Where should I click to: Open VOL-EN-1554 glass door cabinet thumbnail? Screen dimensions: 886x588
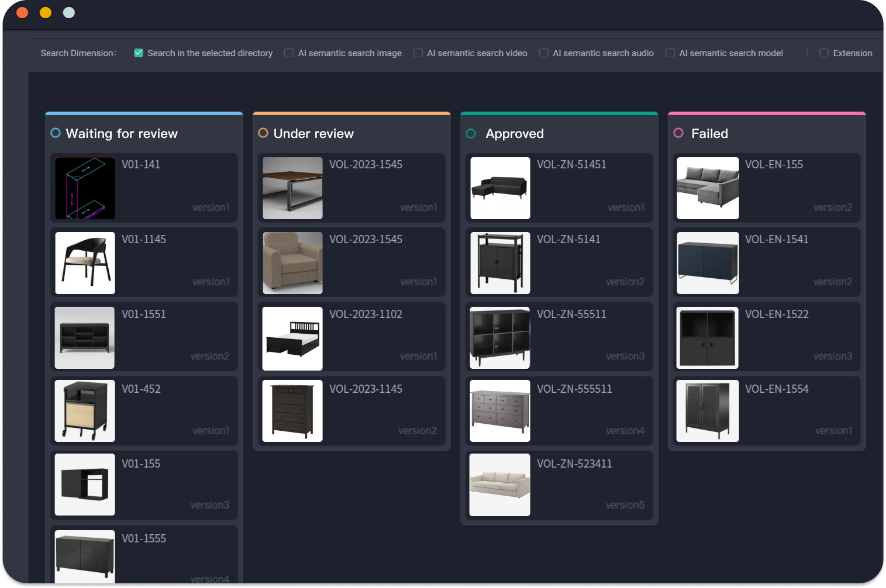point(708,411)
